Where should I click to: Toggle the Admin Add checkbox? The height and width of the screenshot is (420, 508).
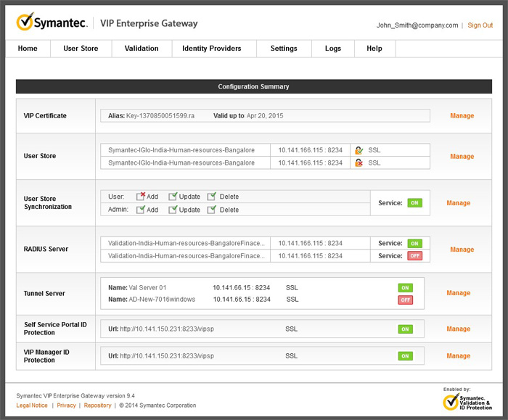tap(141, 210)
